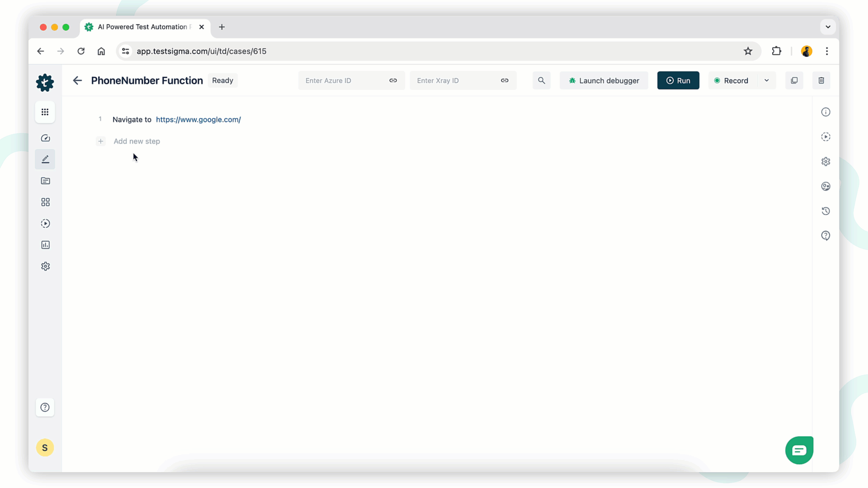The height and width of the screenshot is (488, 868).
Task: Click Launch debugger button
Action: 604,80
